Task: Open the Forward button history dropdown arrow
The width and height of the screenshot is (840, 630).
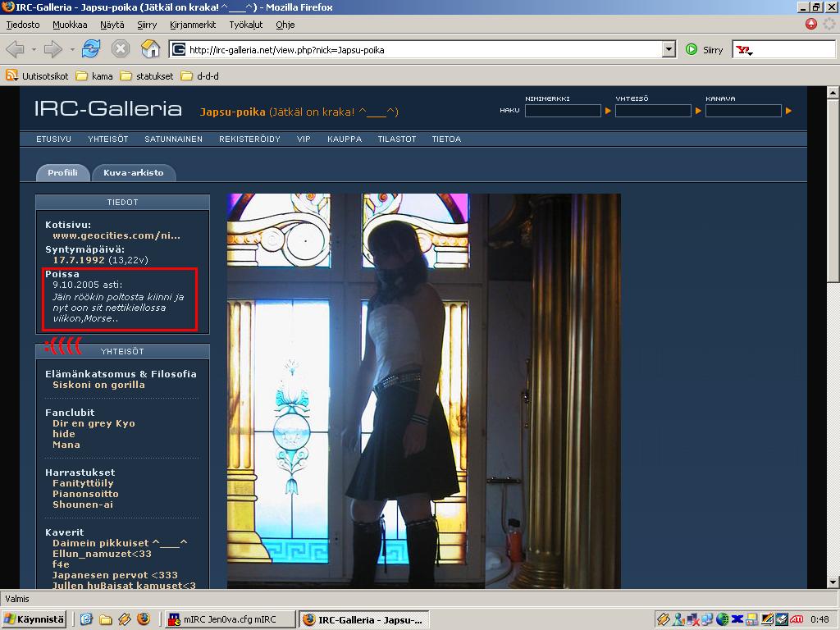Action: (x=72, y=50)
